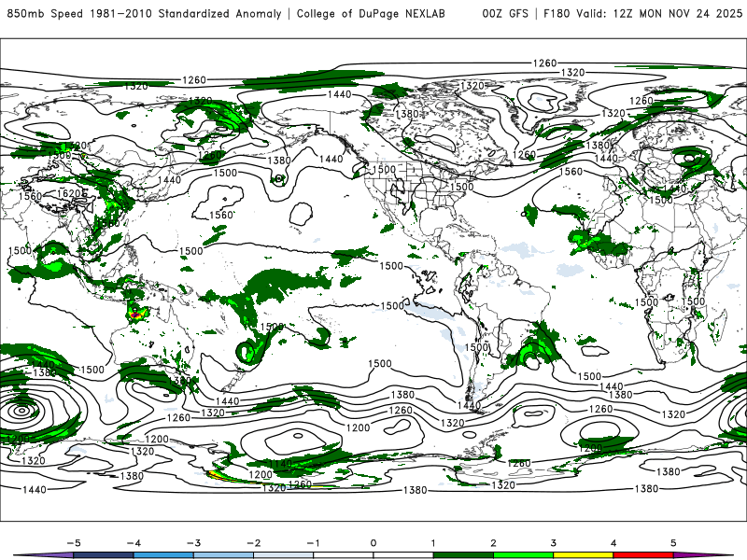Click the "2" label on the colorbar
The width and height of the screenshot is (747, 560).
[493, 543]
